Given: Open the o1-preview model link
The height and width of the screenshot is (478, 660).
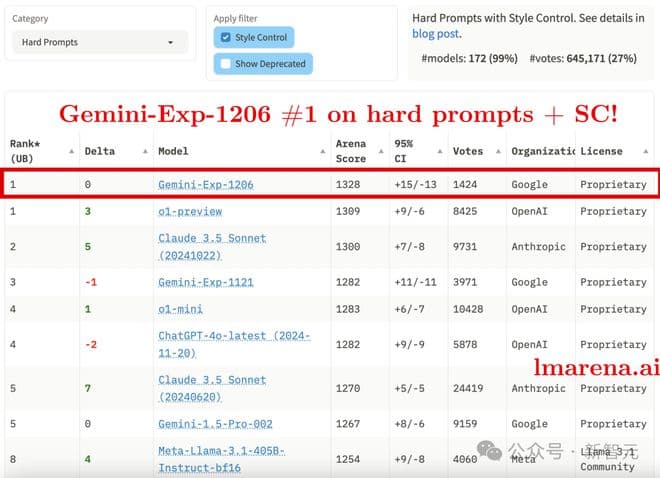Looking at the screenshot, I should (190, 212).
